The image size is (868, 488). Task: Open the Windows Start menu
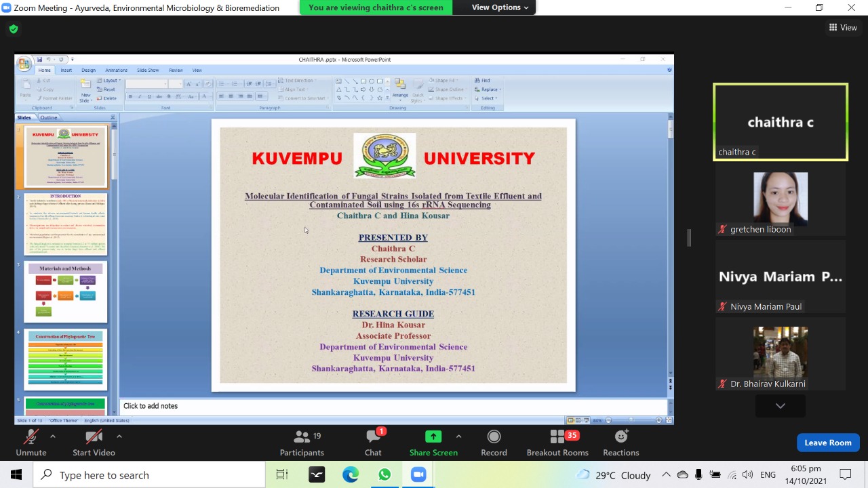point(16,475)
